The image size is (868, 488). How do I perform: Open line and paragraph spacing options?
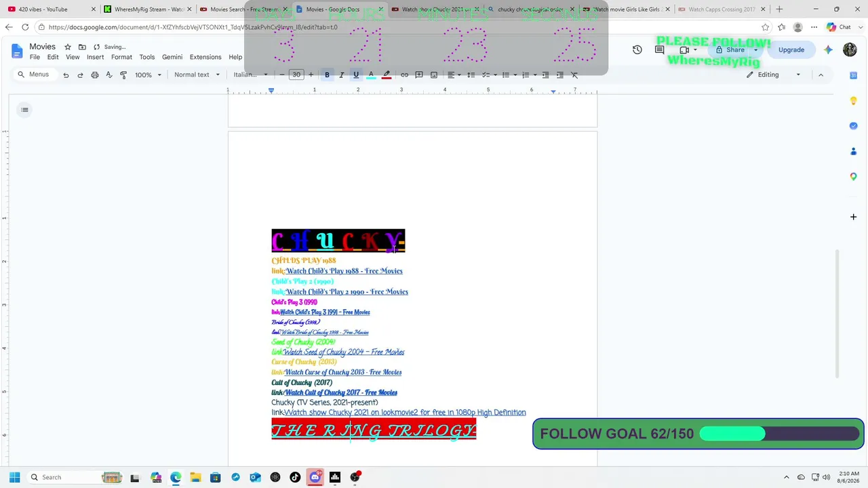coord(471,75)
